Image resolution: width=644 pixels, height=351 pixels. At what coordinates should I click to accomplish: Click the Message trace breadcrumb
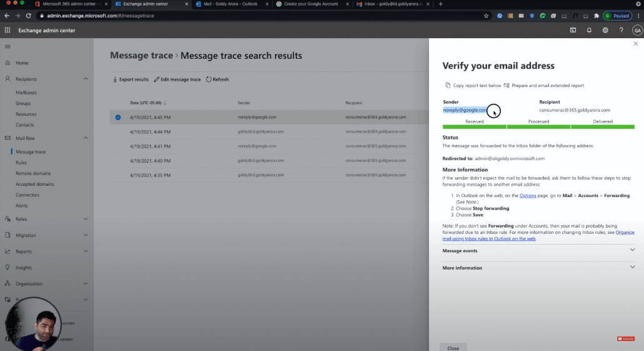(x=141, y=56)
